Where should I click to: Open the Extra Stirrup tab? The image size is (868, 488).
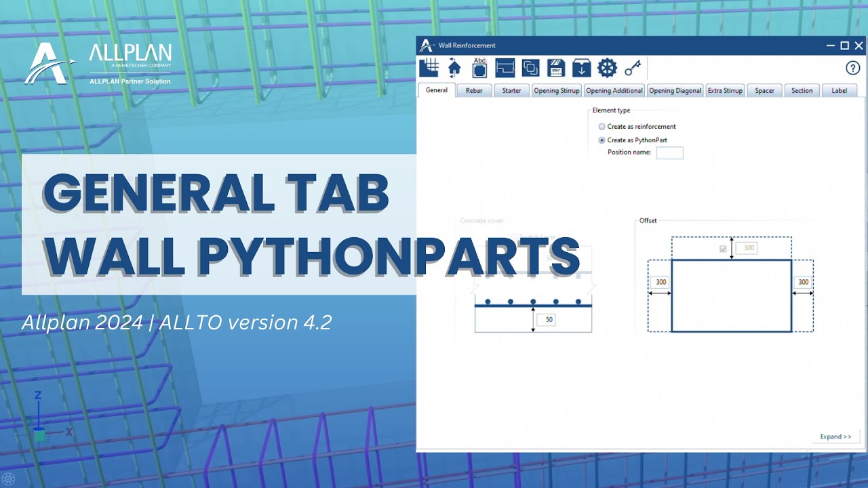click(x=725, y=91)
